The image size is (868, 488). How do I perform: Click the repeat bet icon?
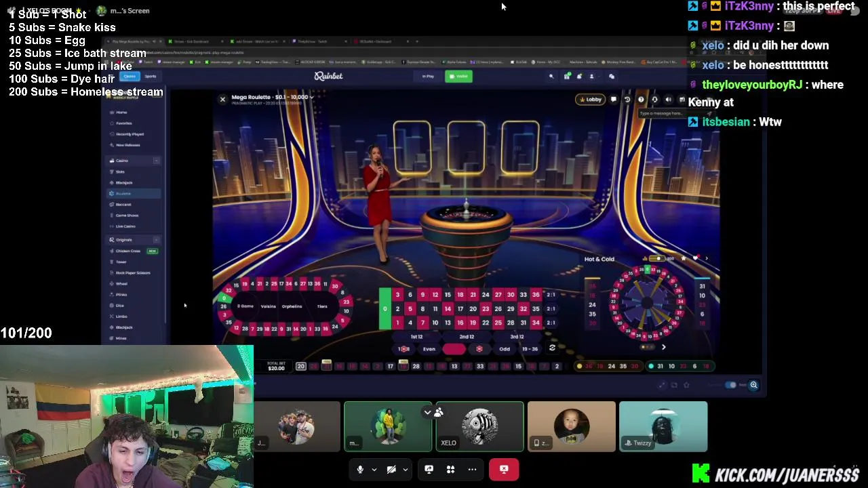point(552,348)
